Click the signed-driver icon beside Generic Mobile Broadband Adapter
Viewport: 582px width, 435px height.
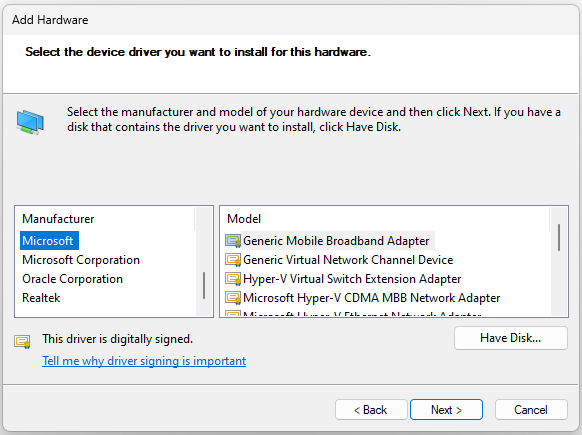[233, 241]
